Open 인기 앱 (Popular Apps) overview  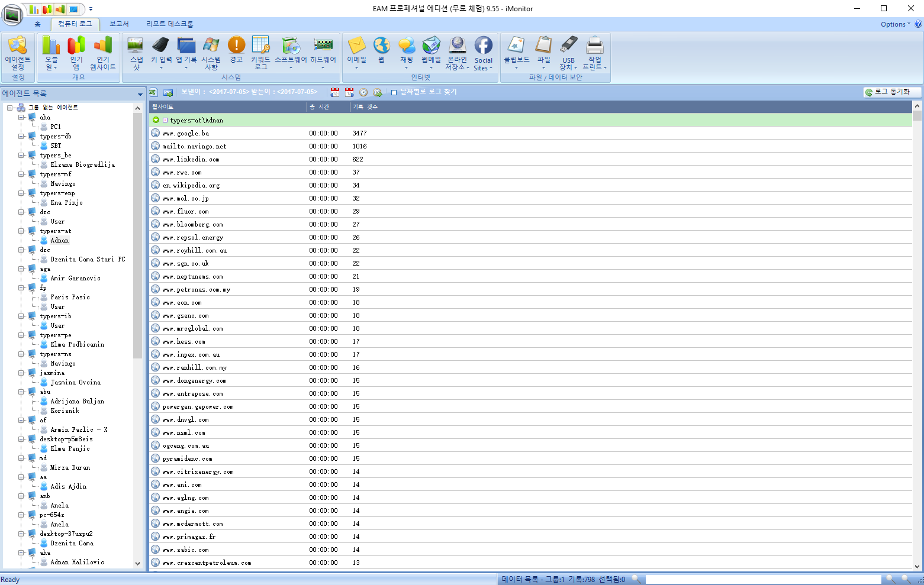click(x=76, y=53)
